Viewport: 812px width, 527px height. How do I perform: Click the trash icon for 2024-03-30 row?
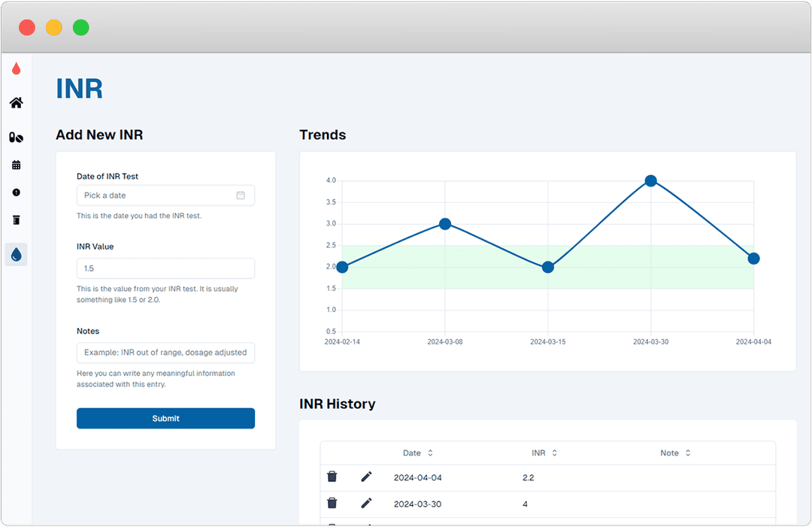(332, 503)
